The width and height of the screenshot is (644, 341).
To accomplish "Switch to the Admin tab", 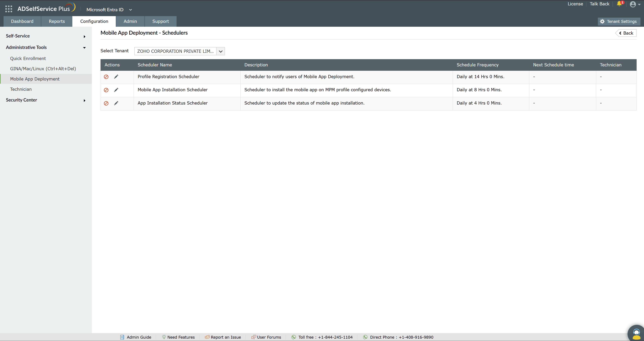I will coord(130,22).
